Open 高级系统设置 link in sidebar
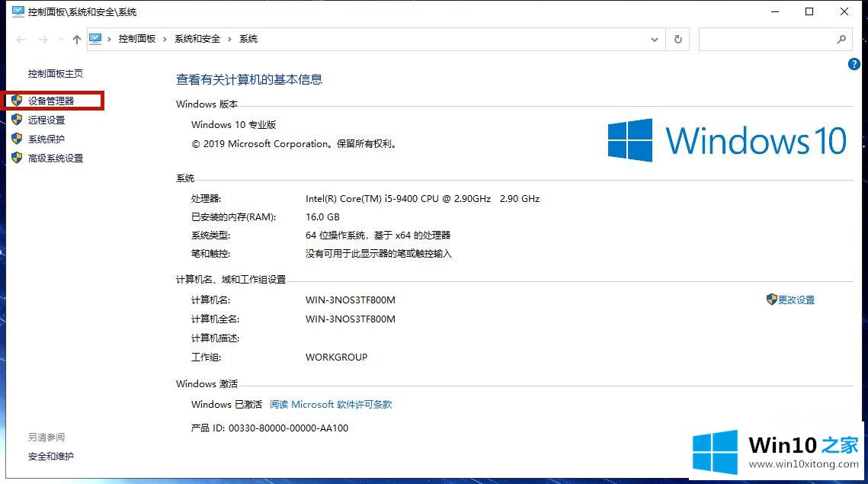The image size is (868, 484). pos(56,159)
